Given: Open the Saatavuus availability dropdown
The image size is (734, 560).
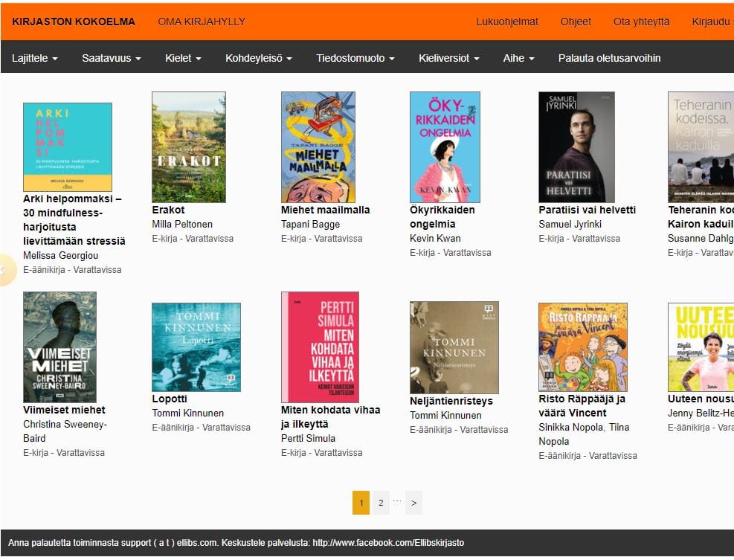Looking at the screenshot, I should click(x=112, y=58).
